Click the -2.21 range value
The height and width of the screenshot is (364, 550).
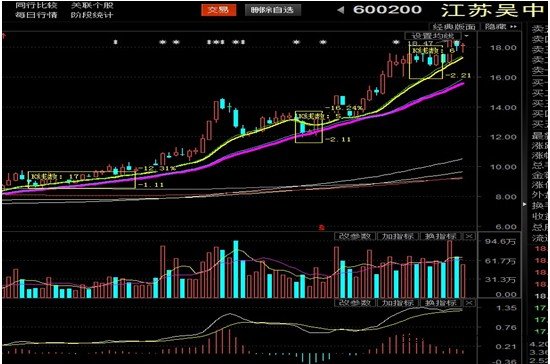coord(458,75)
